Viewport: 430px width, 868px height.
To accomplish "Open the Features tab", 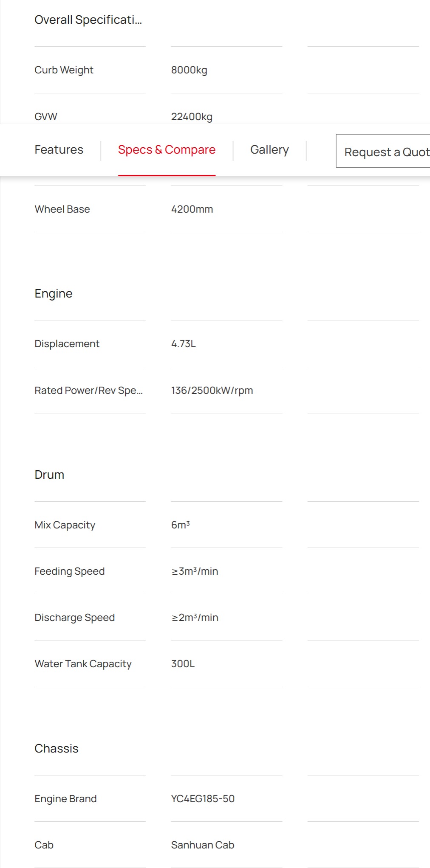I will click(59, 150).
